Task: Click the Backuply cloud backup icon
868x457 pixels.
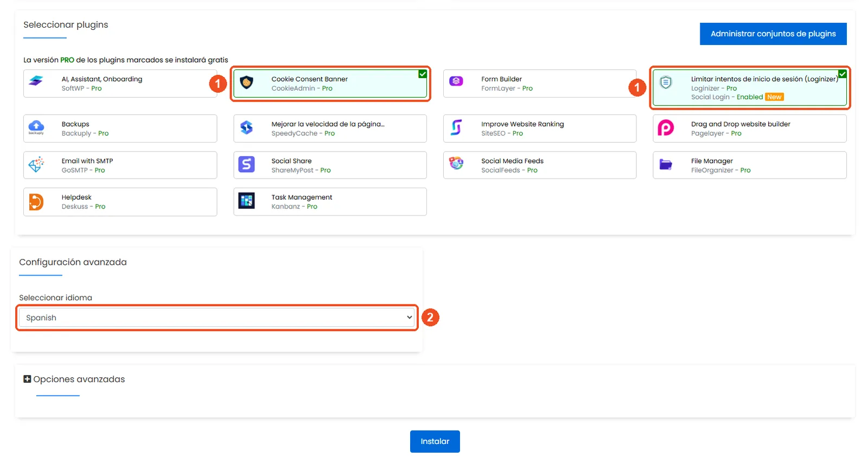Action: [x=36, y=127]
